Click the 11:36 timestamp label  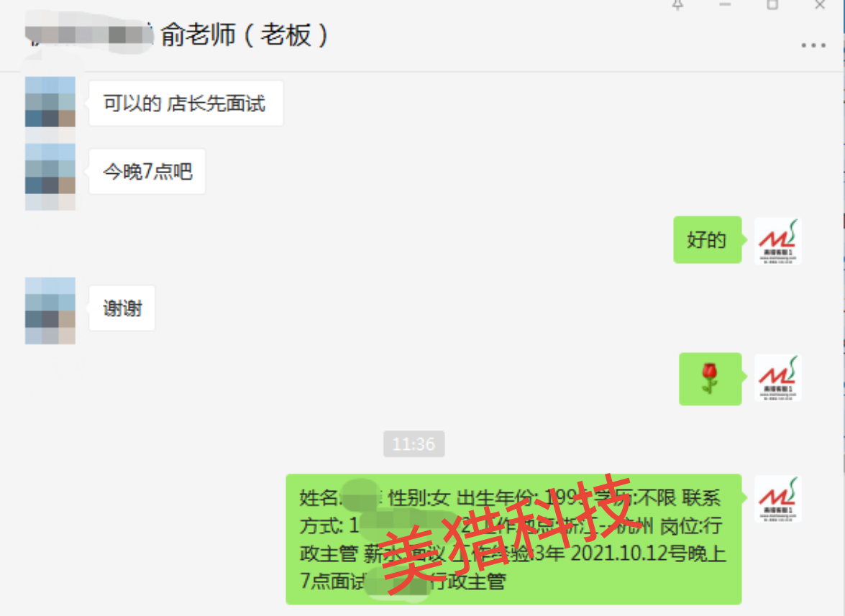coord(414,443)
